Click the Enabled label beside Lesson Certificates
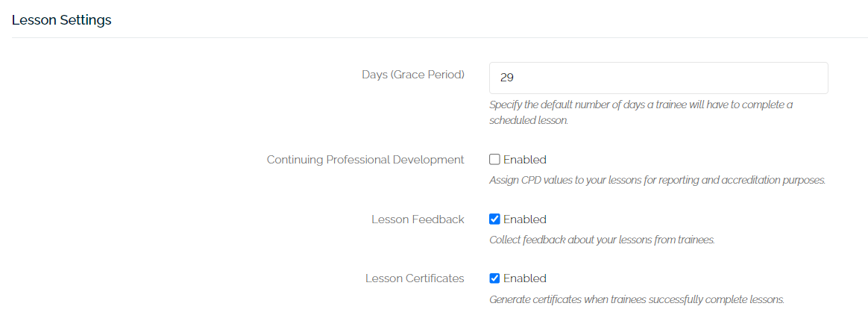The height and width of the screenshot is (321, 868). point(525,278)
